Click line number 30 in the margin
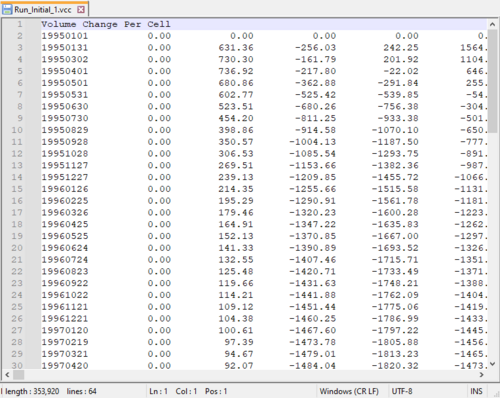Image resolution: width=500 pixels, height=398 pixels. (17, 366)
